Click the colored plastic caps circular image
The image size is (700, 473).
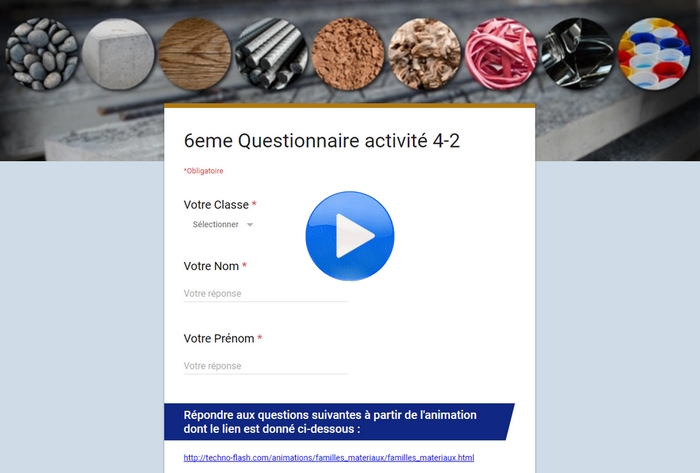654,54
